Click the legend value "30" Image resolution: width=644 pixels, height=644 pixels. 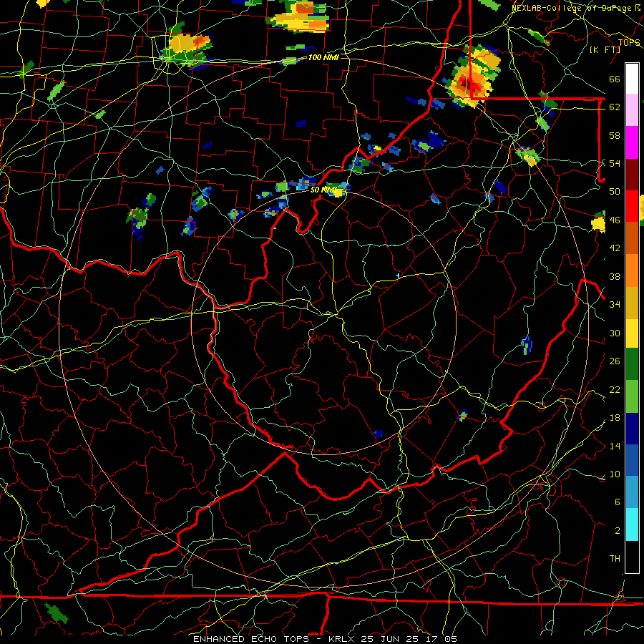click(x=615, y=333)
